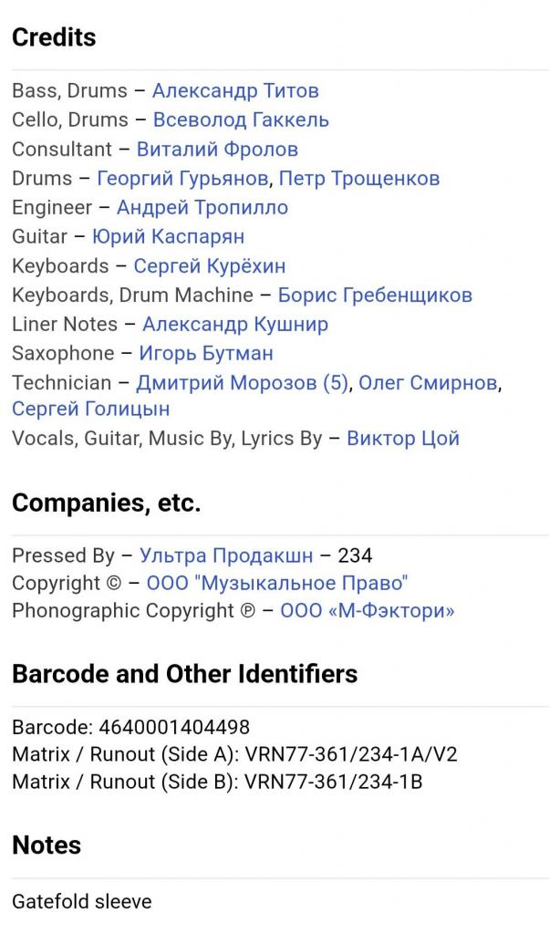This screenshot has width=560, height=934.
Task: Click saxophonist Игорь Бутман's link
Action: (206, 353)
